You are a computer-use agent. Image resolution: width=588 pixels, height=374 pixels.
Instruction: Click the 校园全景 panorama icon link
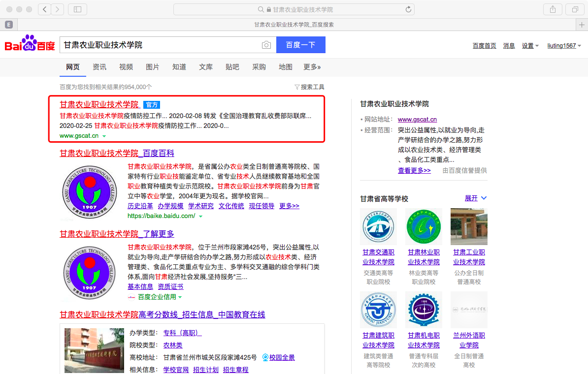pos(278,357)
